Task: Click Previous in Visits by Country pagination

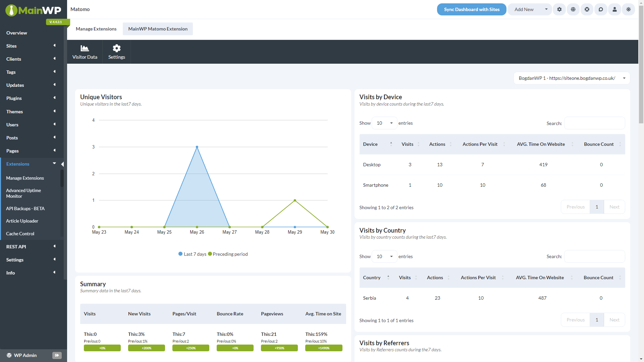Action: [x=575, y=320]
